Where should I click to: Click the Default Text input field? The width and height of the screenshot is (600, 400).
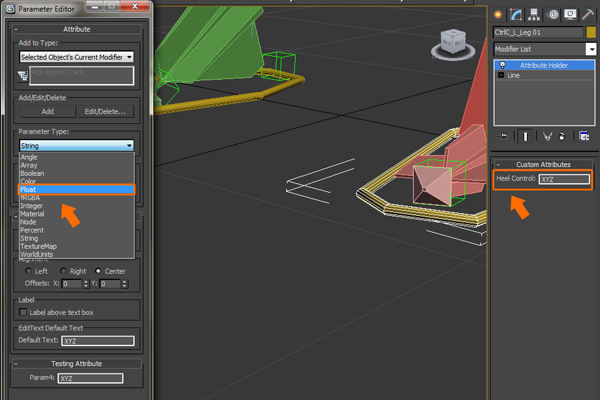[x=98, y=341]
